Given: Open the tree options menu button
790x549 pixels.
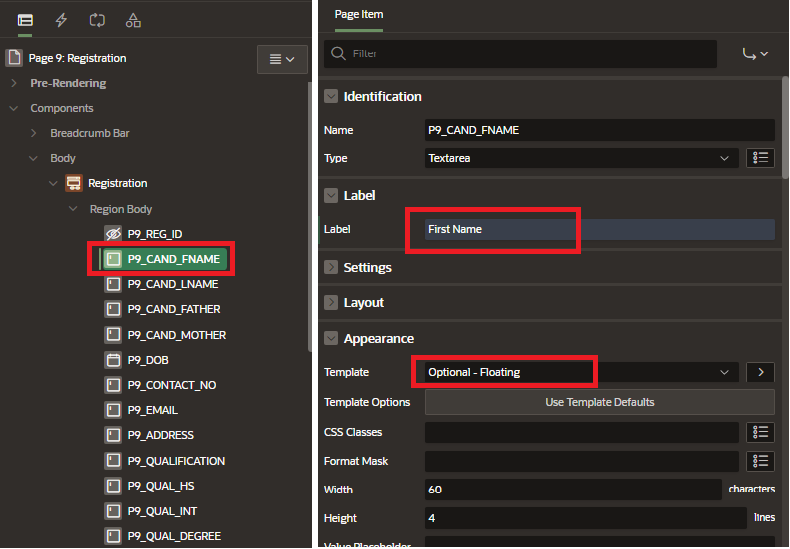Looking at the screenshot, I should pyautogui.click(x=281, y=60).
